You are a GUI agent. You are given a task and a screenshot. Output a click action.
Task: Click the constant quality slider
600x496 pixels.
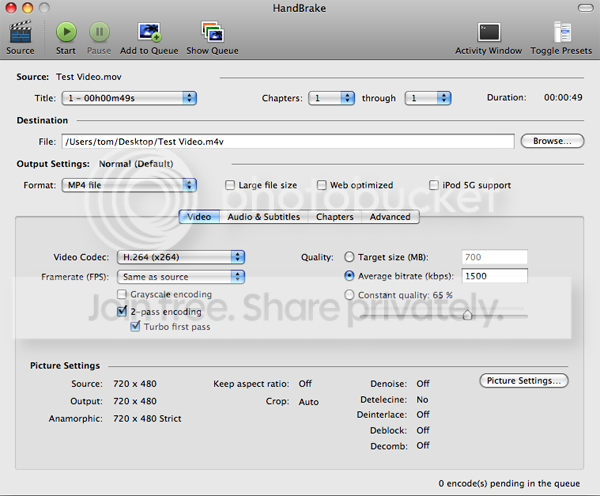(x=466, y=314)
